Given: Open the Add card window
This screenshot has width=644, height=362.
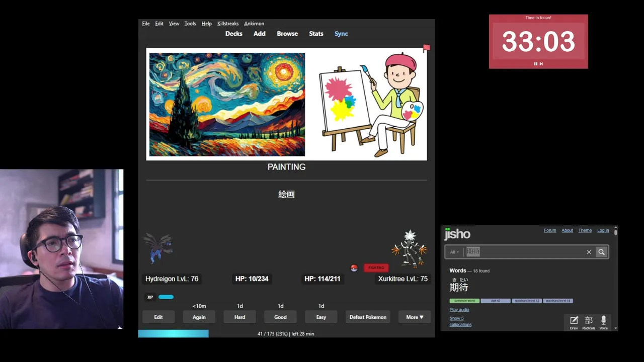Looking at the screenshot, I should 260,34.
